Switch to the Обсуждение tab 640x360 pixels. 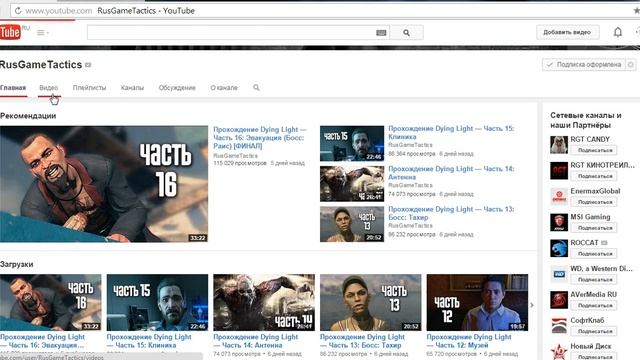177,88
